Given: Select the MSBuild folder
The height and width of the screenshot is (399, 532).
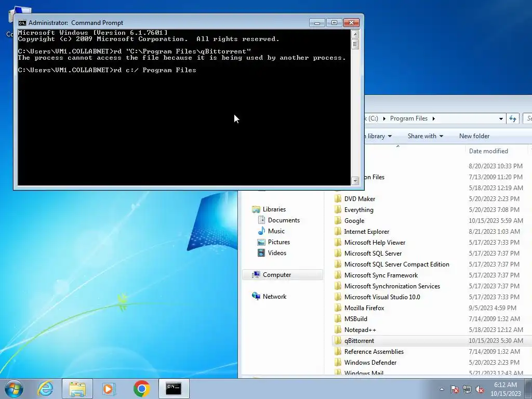Looking at the screenshot, I should (x=355, y=318).
